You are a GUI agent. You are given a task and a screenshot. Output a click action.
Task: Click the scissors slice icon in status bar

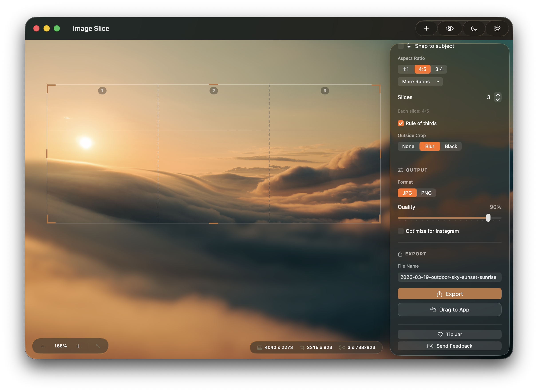click(x=342, y=347)
